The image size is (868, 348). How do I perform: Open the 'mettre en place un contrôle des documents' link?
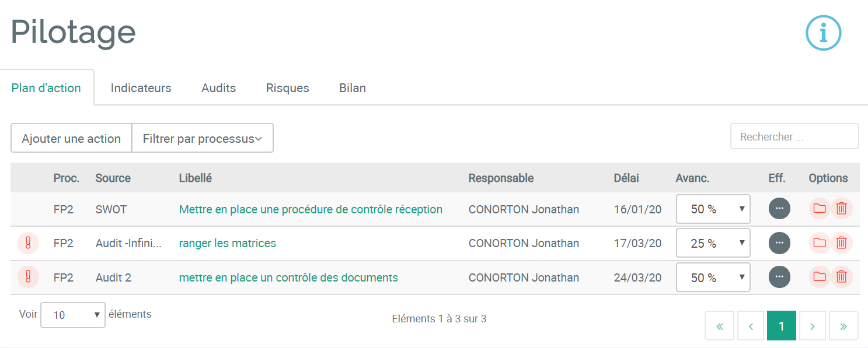pyautogui.click(x=288, y=277)
